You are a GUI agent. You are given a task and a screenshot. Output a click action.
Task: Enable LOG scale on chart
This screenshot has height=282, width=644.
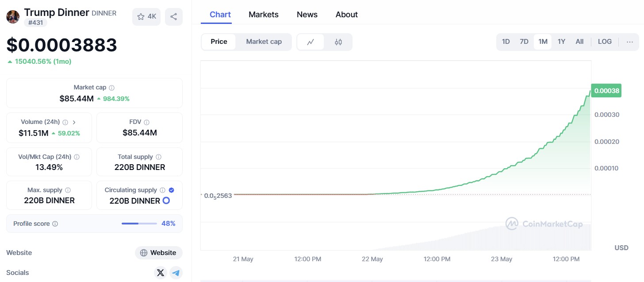click(605, 42)
